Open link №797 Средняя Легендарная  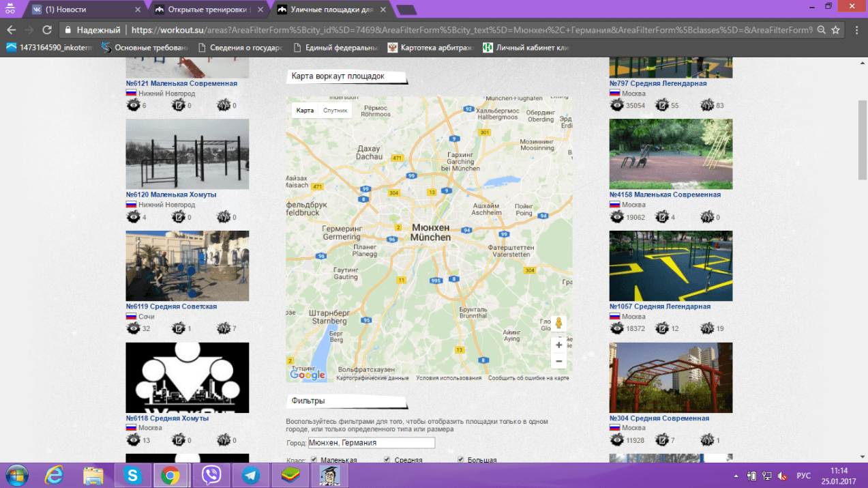tap(658, 83)
